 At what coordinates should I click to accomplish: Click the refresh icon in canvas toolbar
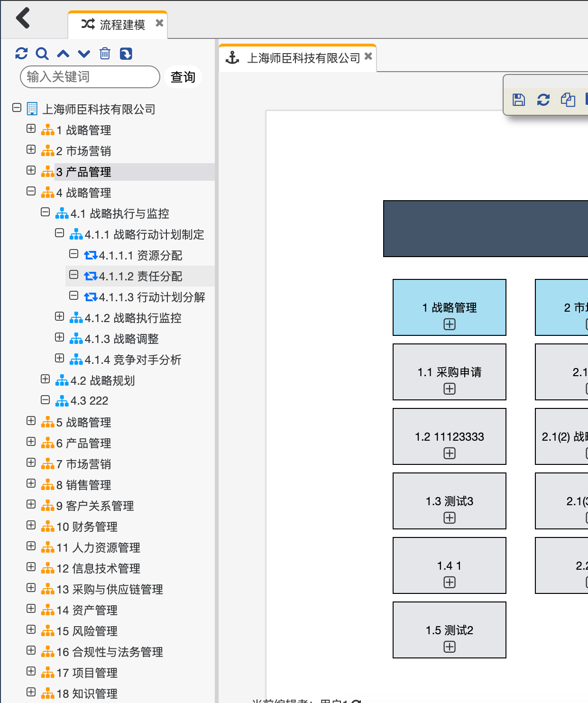coord(543,100)
